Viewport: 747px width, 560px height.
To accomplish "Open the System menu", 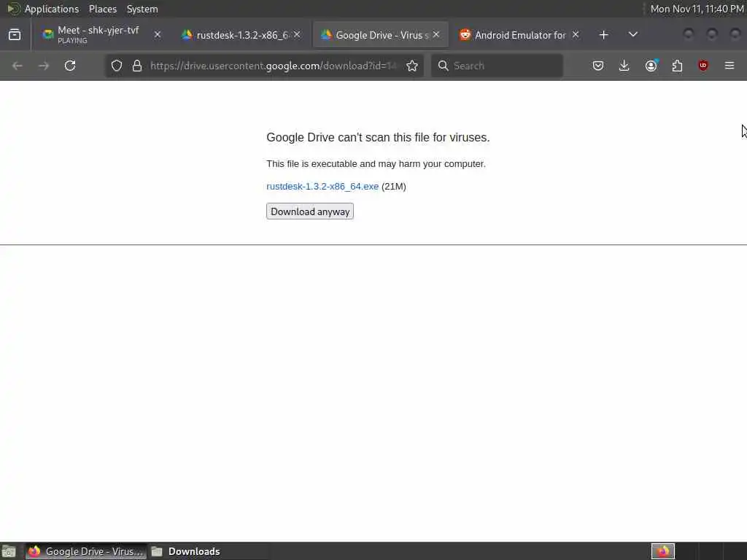I will pos(142,9).
